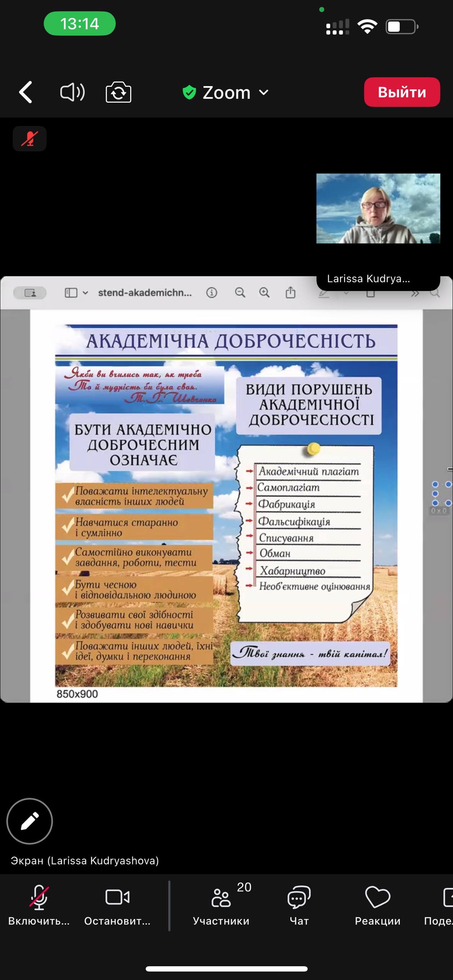453x980 pixels.
Task: Tap the home indicator bar
Action: (226, 969)
